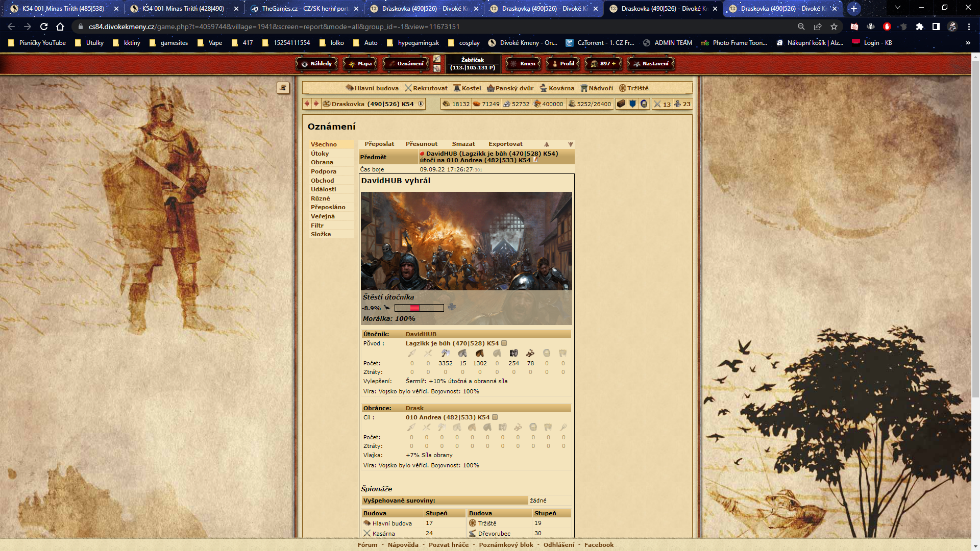Screen dimensions: 980x551
Task: Click the treasure chest inventory icon
Action: tap(621, 104)
